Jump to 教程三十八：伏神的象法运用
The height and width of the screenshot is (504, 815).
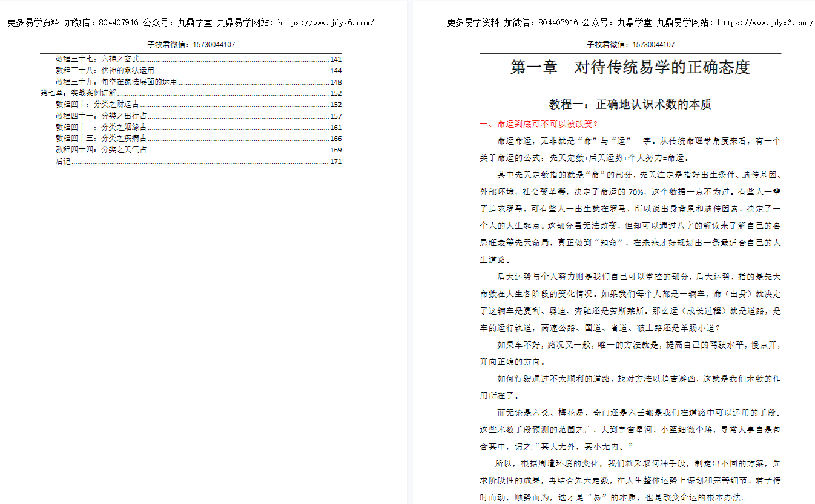104,71
